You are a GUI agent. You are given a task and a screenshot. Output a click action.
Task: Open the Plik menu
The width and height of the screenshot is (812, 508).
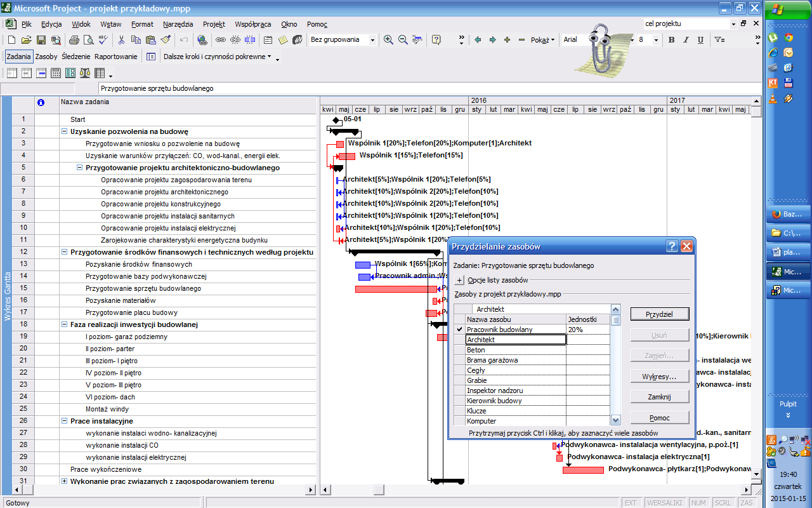click(26, 24)
